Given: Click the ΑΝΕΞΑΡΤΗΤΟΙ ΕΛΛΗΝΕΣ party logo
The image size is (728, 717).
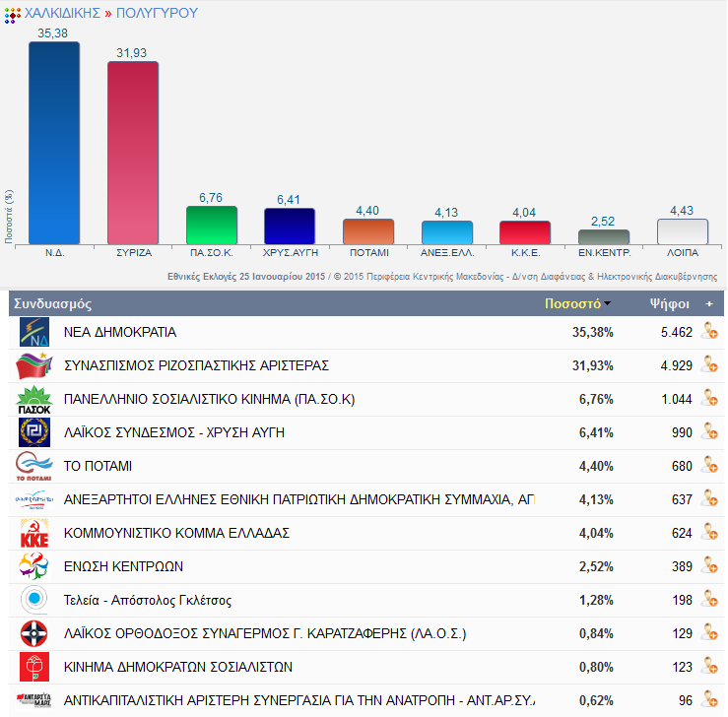Looking at the screenshot, I should 34,499.
